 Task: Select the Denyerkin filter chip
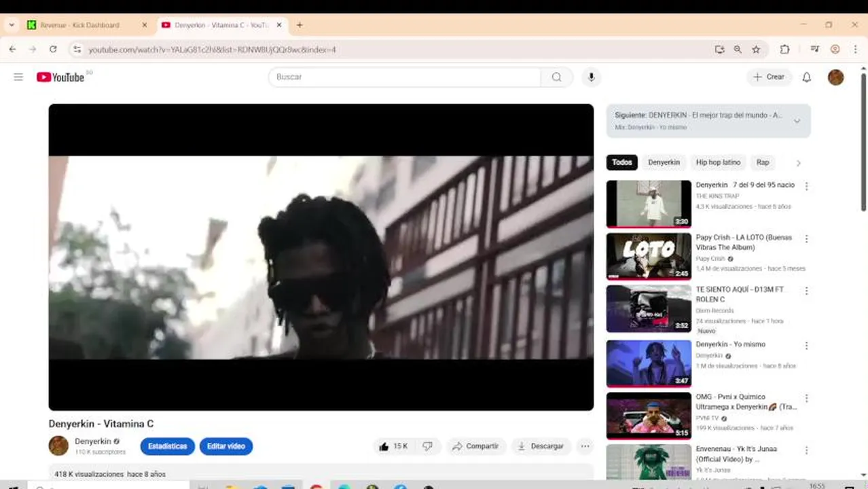pos(664,162)
